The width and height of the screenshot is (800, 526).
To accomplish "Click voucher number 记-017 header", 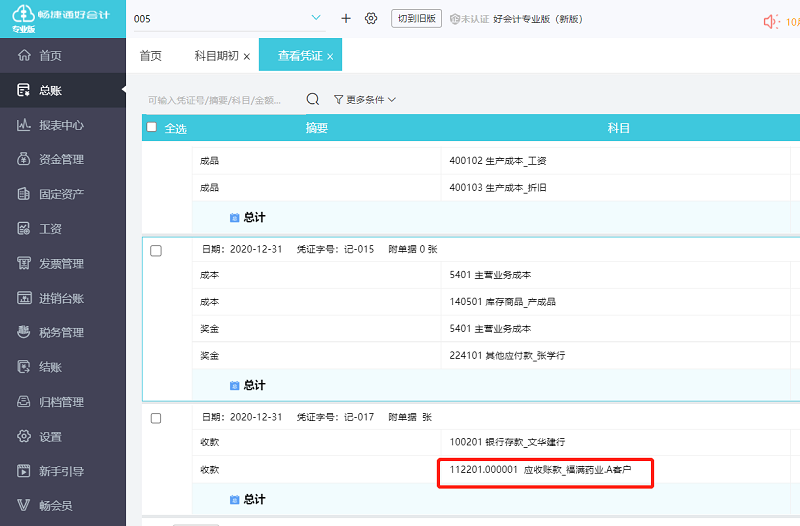I will (335, 417).
